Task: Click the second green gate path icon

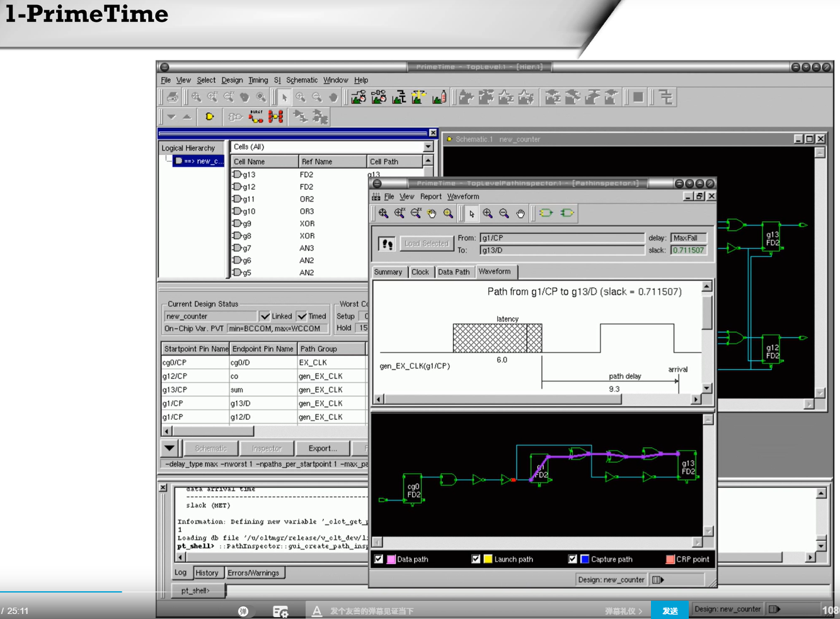Action: click(567, 214)
